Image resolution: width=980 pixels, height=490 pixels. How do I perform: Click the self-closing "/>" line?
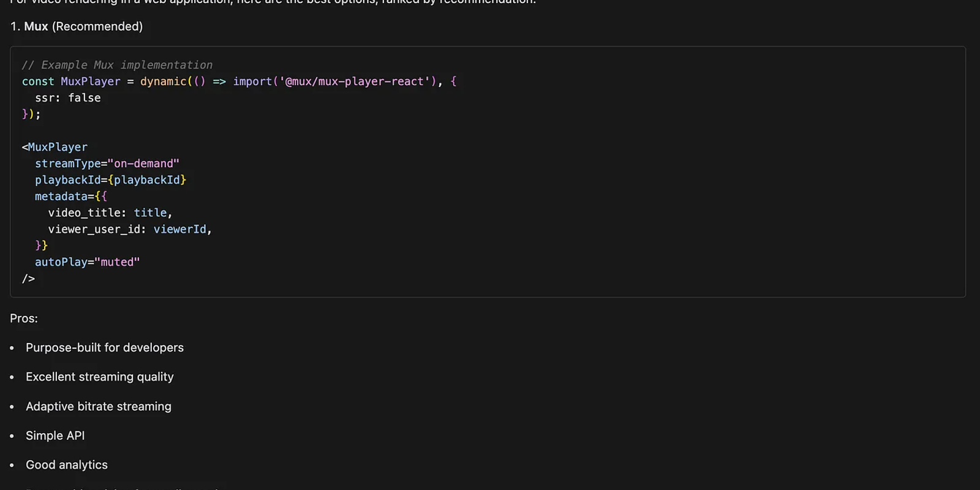(28, 279)
